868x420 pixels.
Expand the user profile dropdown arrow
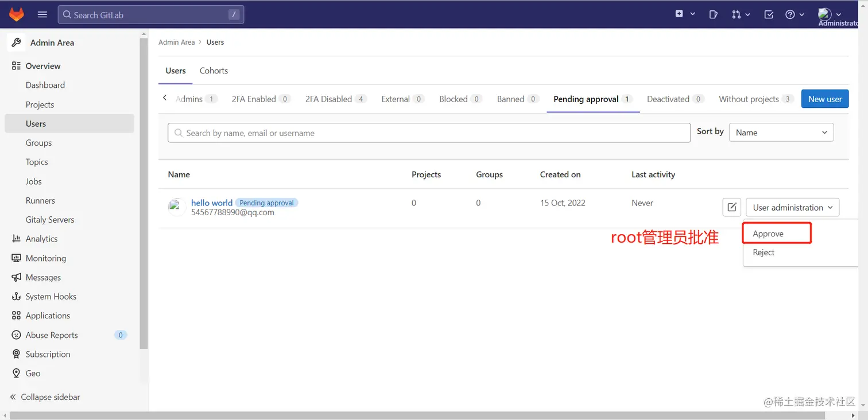pos(838,14)
